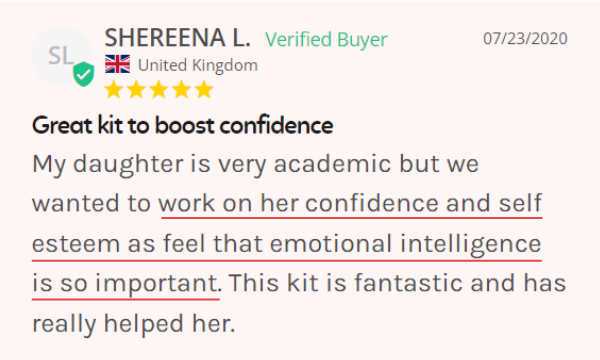Click the underlined words emotional intelligence
The height and width of the screenshot is (360, 600).
point(406,244)
